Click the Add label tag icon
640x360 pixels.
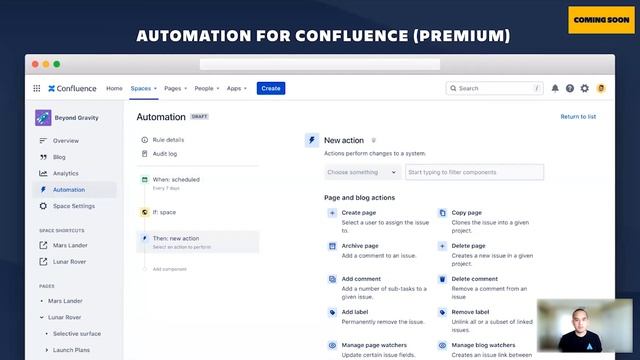point(332,312)
